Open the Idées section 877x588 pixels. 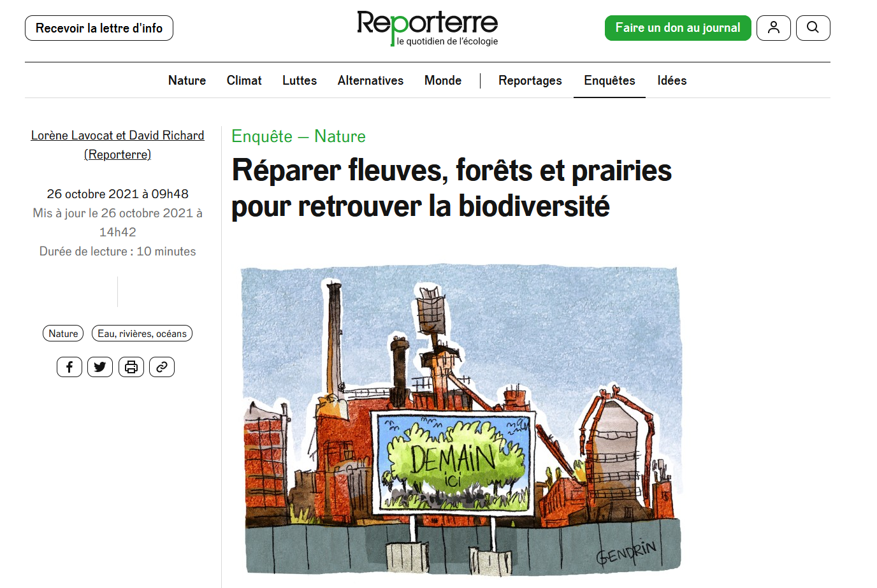click(x=672, y=80)
